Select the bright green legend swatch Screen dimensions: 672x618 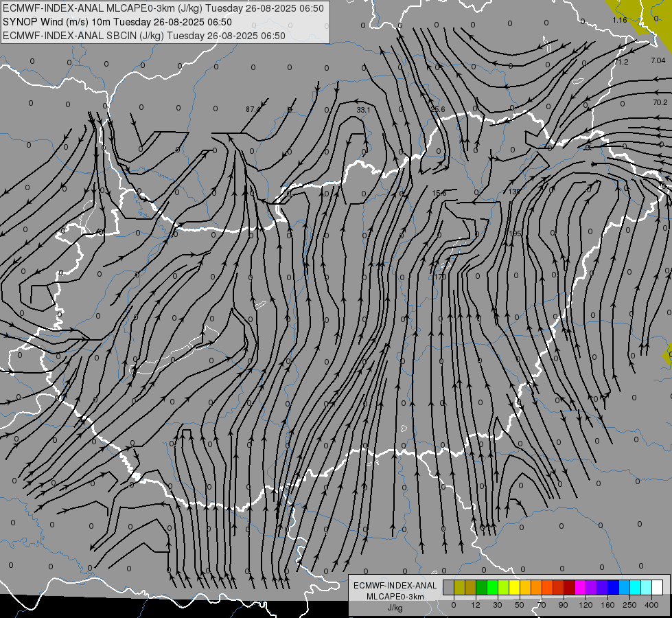click(492, 587)
